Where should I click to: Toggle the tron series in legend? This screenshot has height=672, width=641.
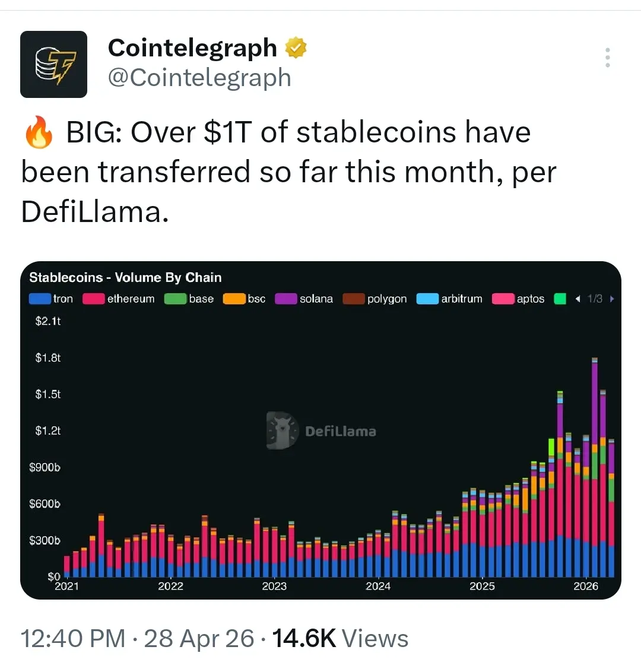[51, 299]
